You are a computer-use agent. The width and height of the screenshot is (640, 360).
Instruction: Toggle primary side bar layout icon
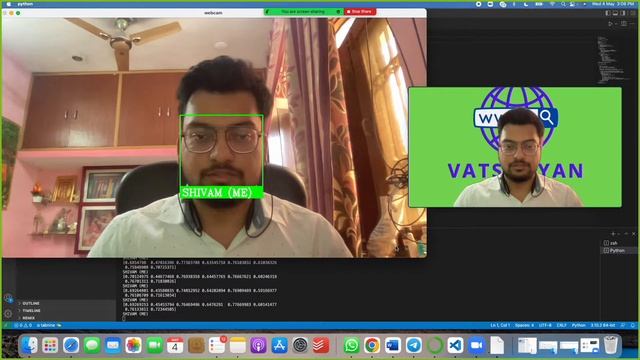[x=608, y=13]
